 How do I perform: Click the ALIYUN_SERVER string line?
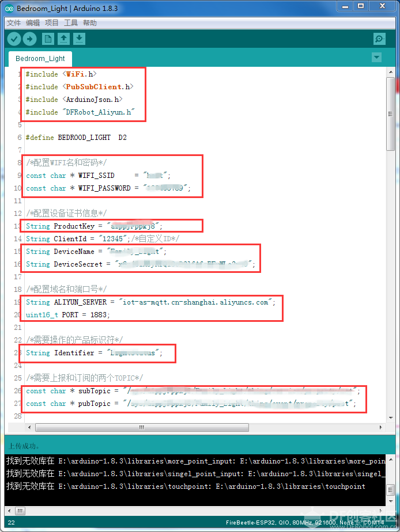click(x=150, y=302)
